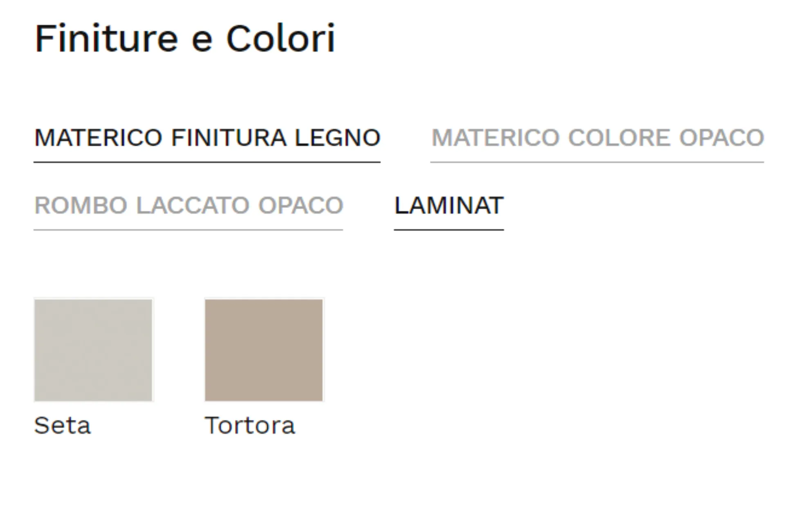Select the Rombo Laccato Opaco tab
This screenshot has width=785, height=532.
(188, 205)
